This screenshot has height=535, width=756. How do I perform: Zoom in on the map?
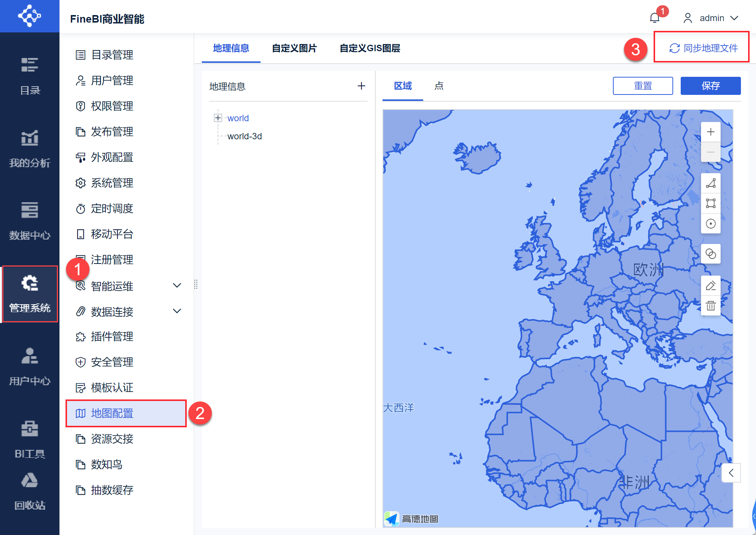(x=710, y=132)
